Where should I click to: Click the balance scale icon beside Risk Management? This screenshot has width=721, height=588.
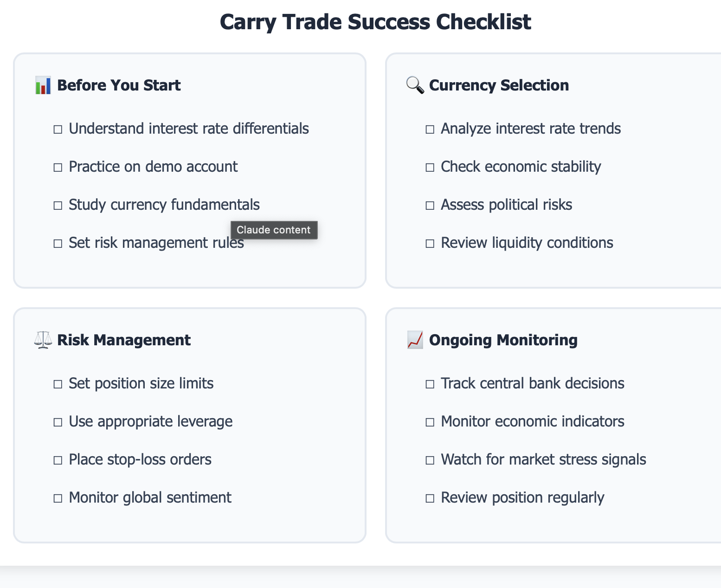[x=43, y=340]
